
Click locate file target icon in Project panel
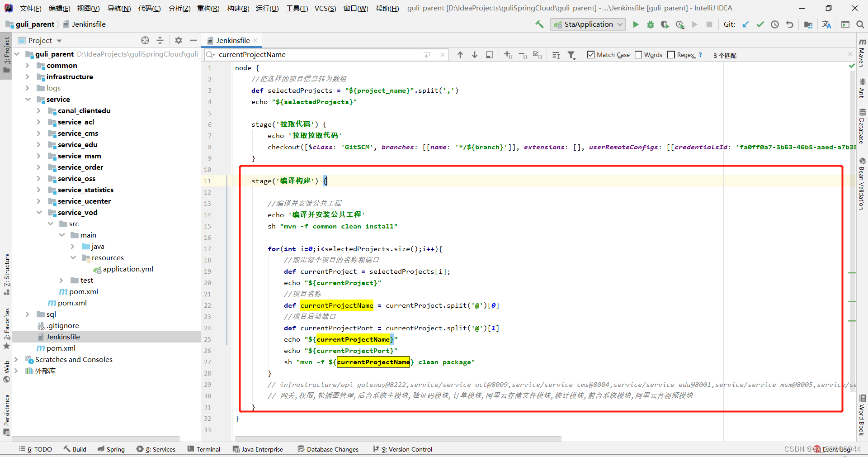click(x=145, y=40)
